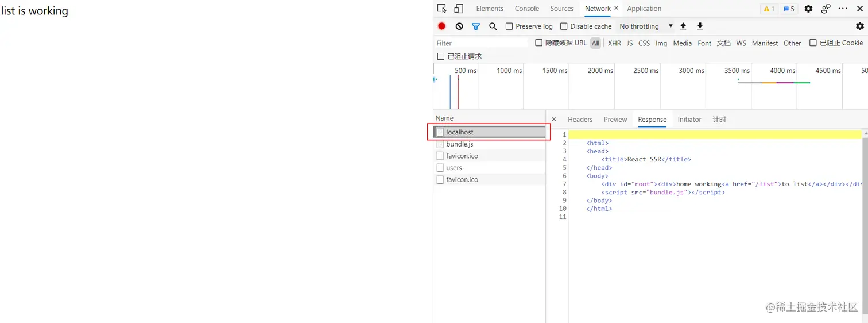868x323 pixels.
Task: Import HAR file upload arrow
Action: click(683, 26)
